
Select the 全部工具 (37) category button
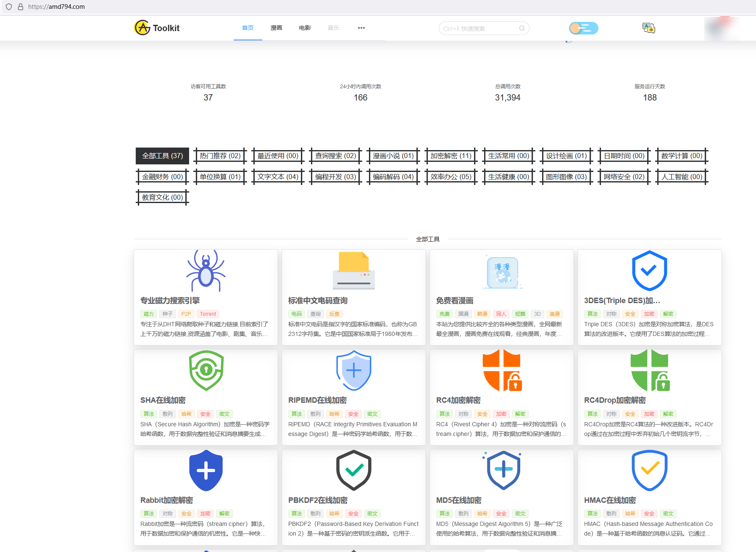(x=162, y=156)
